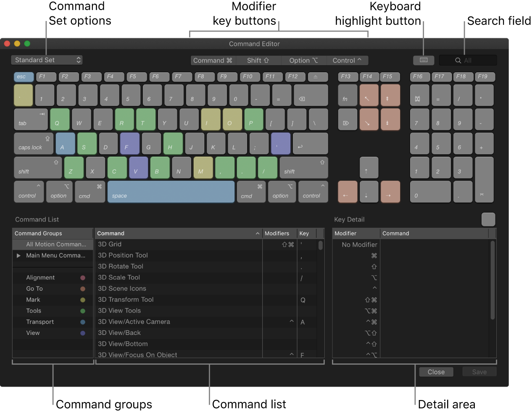Click the space bar on the virtual keyboard

(x=171, y=192)
